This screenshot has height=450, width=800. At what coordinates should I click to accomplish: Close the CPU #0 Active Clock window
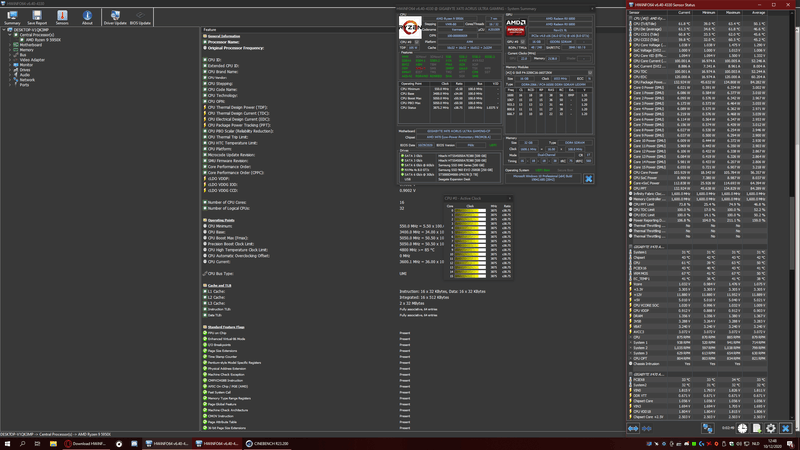click(x=509, y=198)
